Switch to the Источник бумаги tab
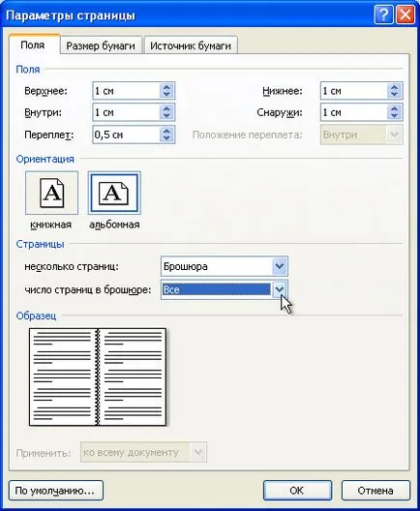420x511 pixels. click(x=191, y=45)
